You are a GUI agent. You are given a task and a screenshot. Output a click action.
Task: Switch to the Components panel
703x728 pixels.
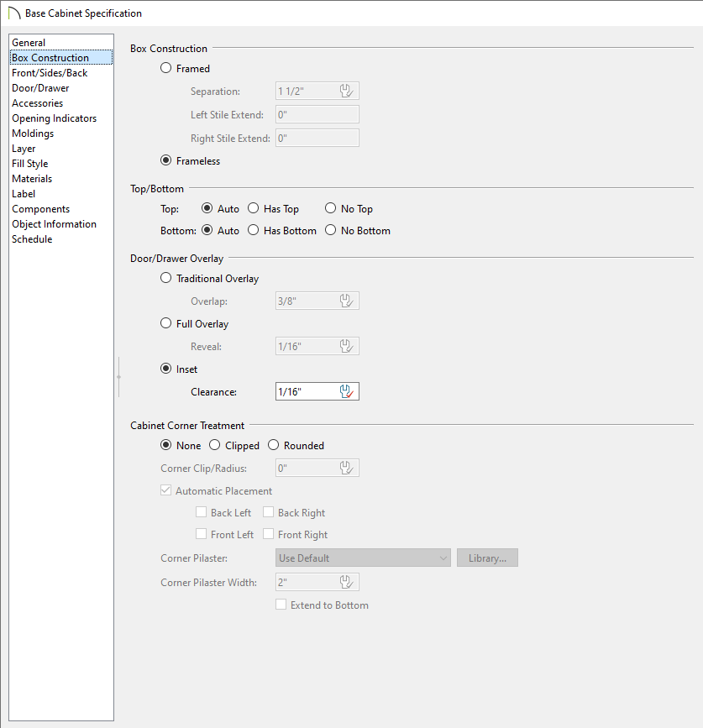pos(60,209)
